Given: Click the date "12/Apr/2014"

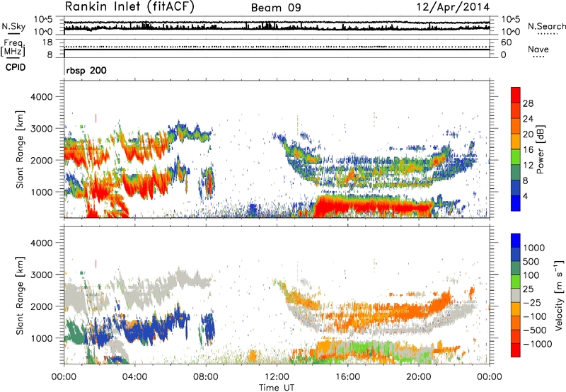Looking at the screenshot, I should pos(453,7).
